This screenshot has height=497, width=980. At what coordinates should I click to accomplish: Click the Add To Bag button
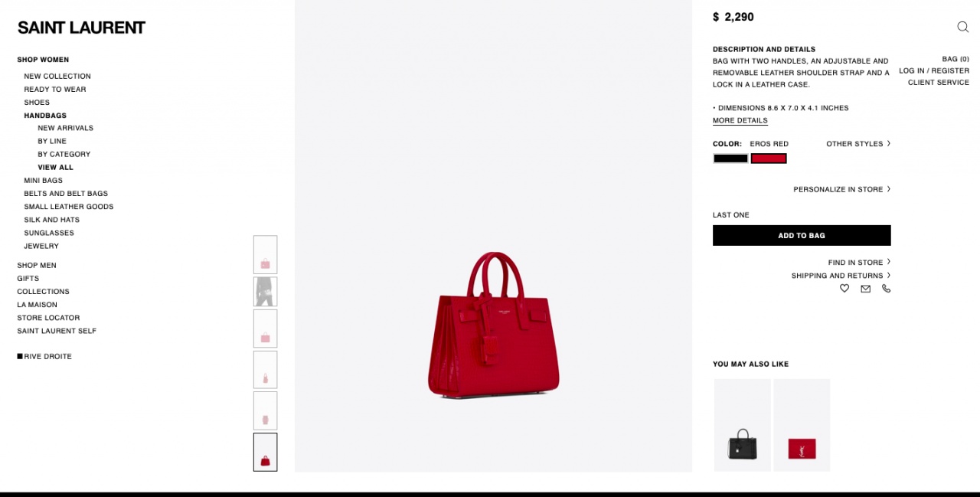coord(802,235)
